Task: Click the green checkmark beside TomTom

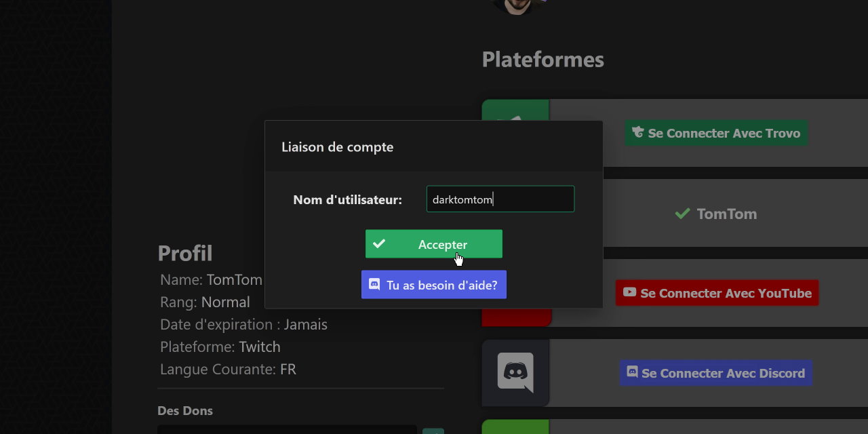Action: tap(682, 214)
